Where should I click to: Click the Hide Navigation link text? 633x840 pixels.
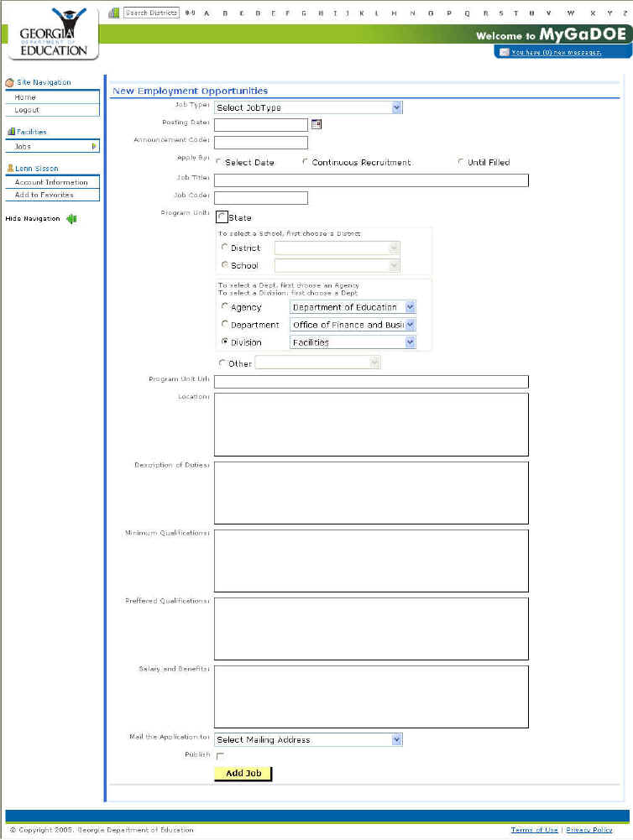[33, 218]
